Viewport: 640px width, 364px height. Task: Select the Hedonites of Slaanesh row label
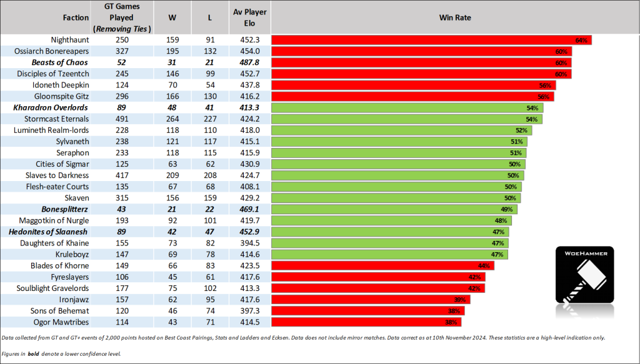(x=54, y=232)
